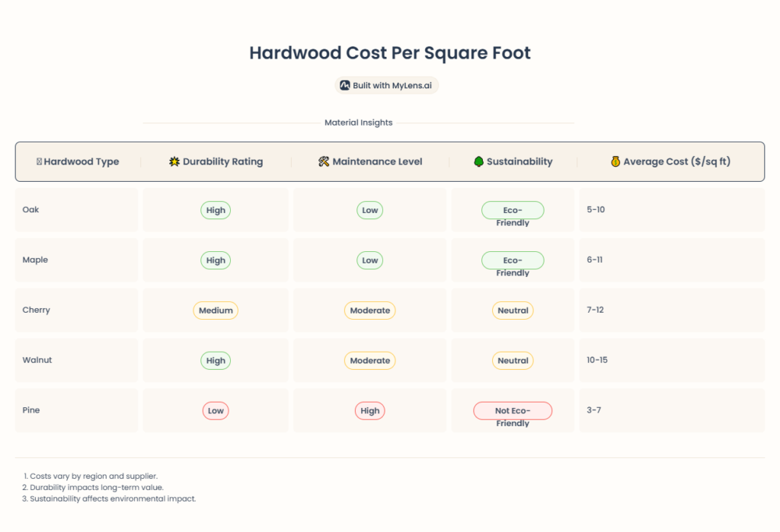Click the Sustainability green tree icon
Viewport: 780px width, 532px height.
pyautogui.click(x=478, y=161)
